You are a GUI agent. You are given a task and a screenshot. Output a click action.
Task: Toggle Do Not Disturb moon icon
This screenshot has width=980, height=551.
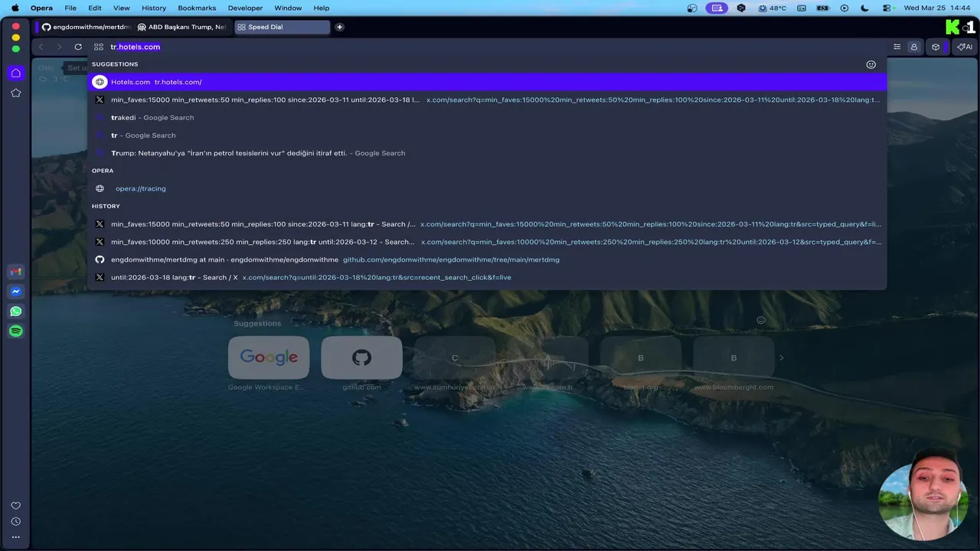pyautogui.click(x=865, y=8)
